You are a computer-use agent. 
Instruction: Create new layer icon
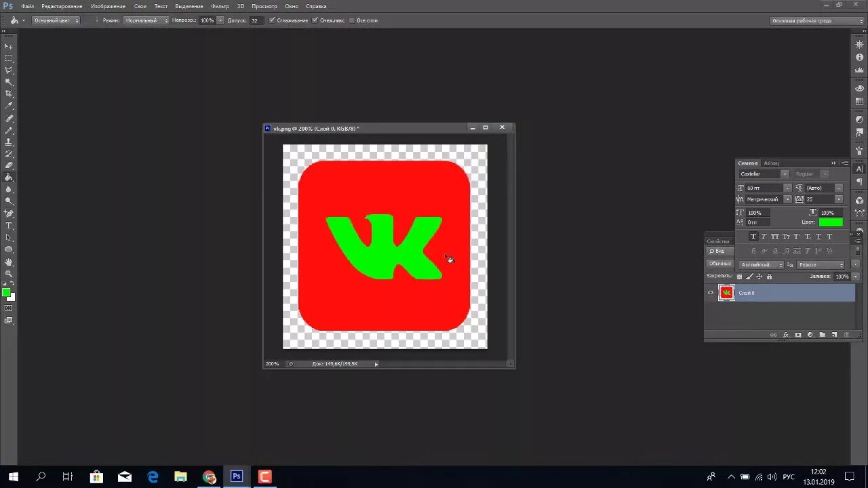tap(834, 335)
